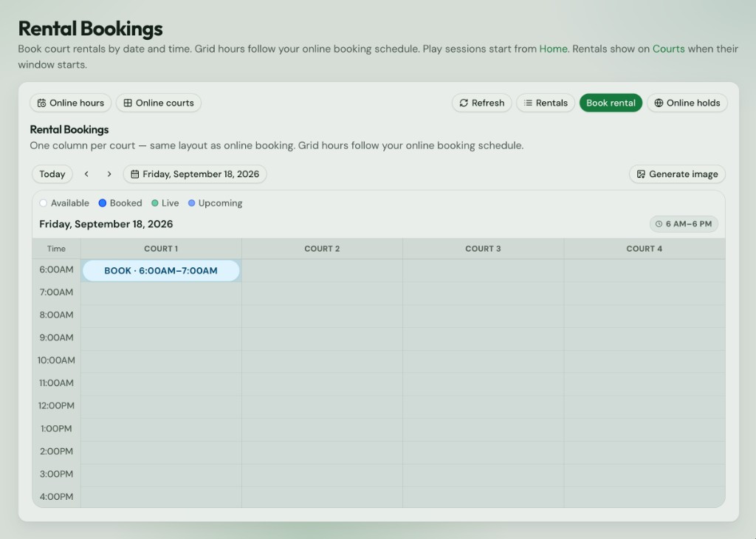The height and width of the screenshot is (539, 756).
Task: Open the Online courts settings
Action: [159, 103]
